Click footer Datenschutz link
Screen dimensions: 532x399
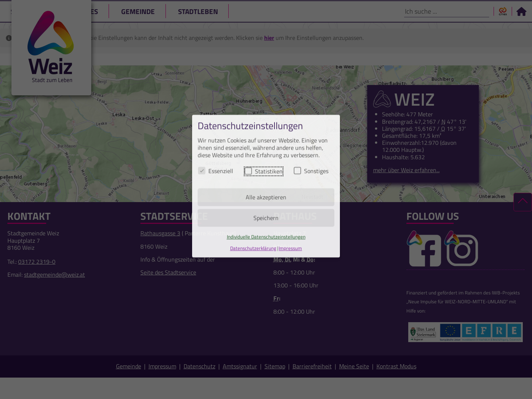pos(199,366)
